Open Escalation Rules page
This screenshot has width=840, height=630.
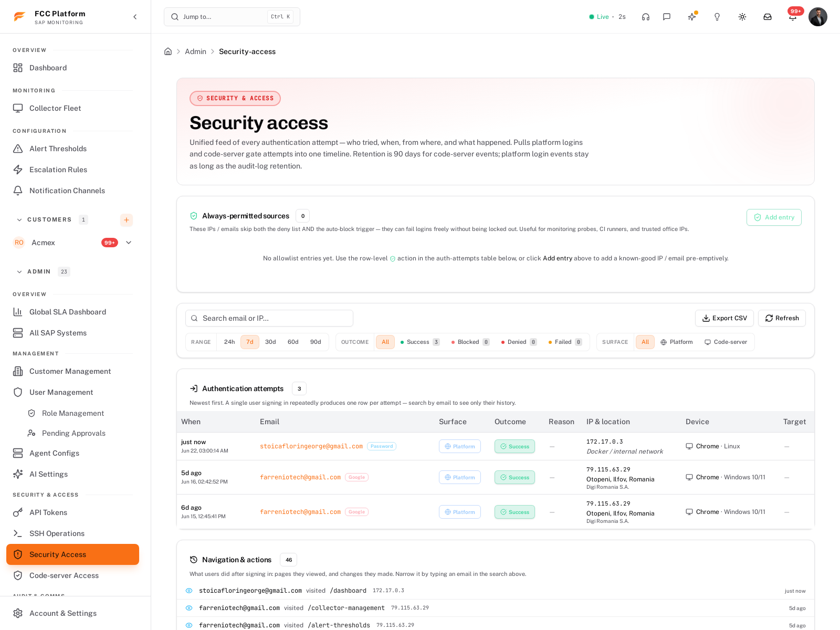point(72,170)
